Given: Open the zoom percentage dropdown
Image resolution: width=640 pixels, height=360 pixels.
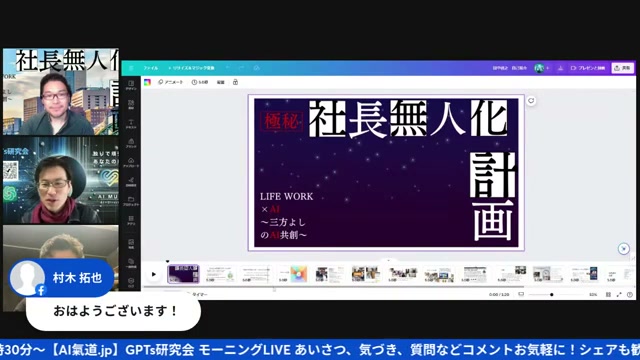Looking at the screenshot, I should click(593, 294).
